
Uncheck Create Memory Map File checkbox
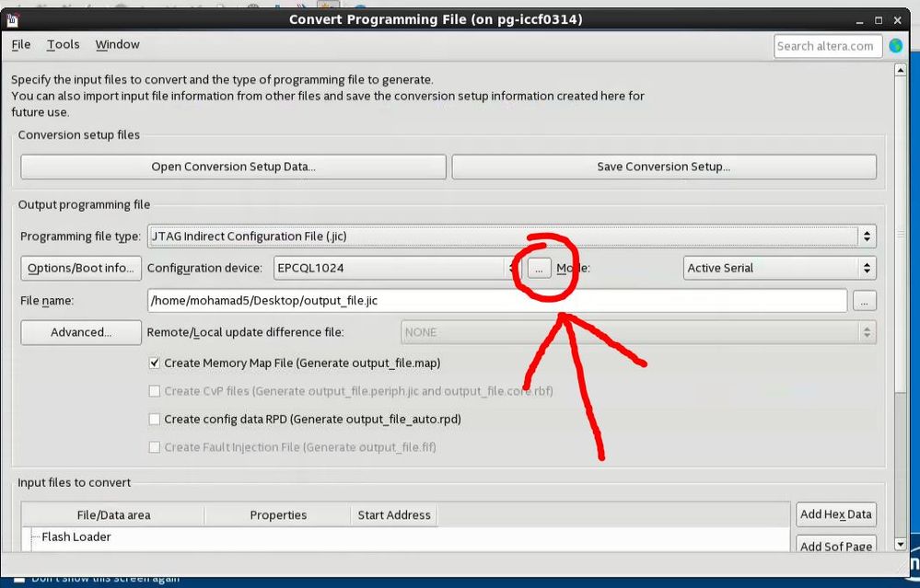click(x=155, y=363)
